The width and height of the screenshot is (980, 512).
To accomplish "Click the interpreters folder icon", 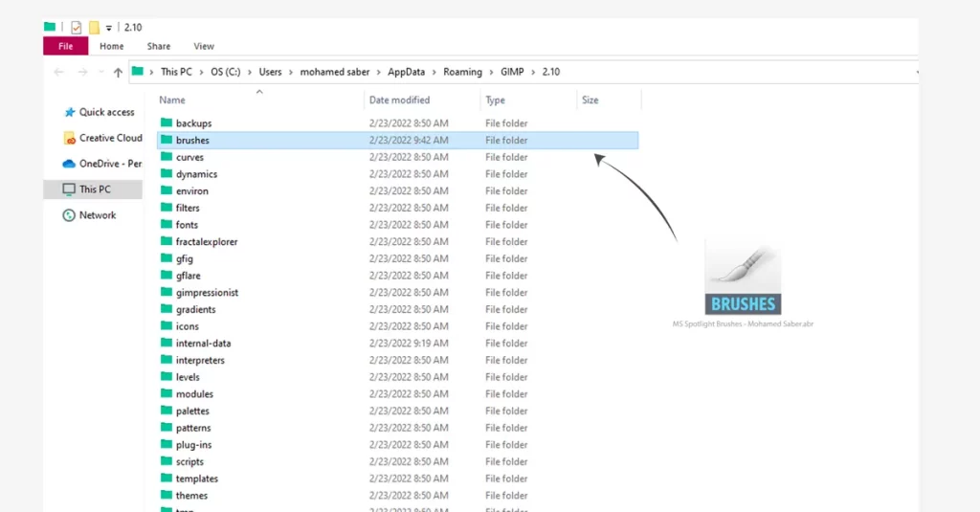I will click(167, 359).
